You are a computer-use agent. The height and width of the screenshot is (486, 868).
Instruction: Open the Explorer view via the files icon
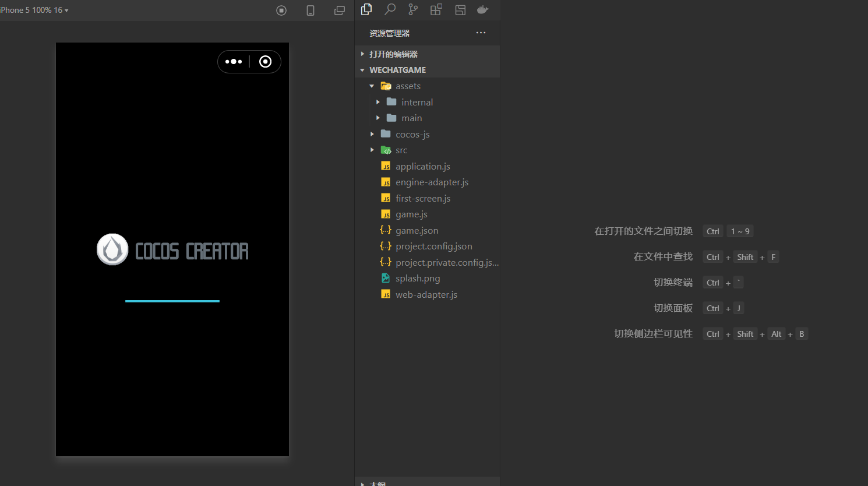click(x=366, y=9)
